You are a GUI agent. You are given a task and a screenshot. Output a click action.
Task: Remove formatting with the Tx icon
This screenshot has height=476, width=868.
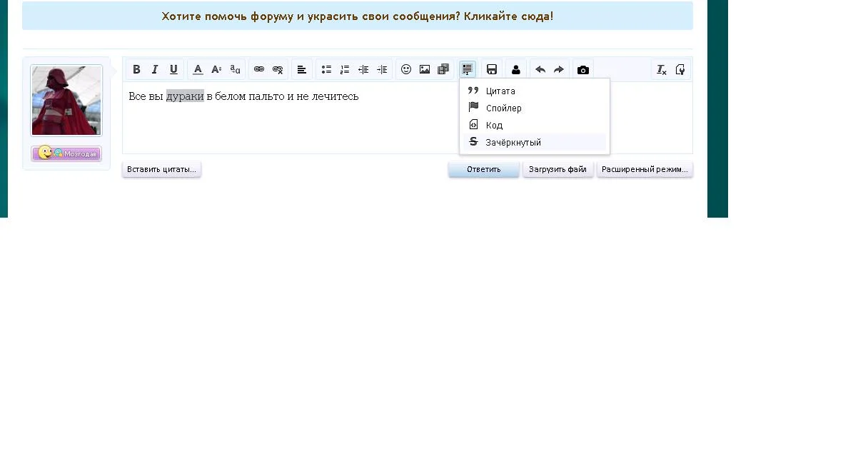click(x=660, y=69)
